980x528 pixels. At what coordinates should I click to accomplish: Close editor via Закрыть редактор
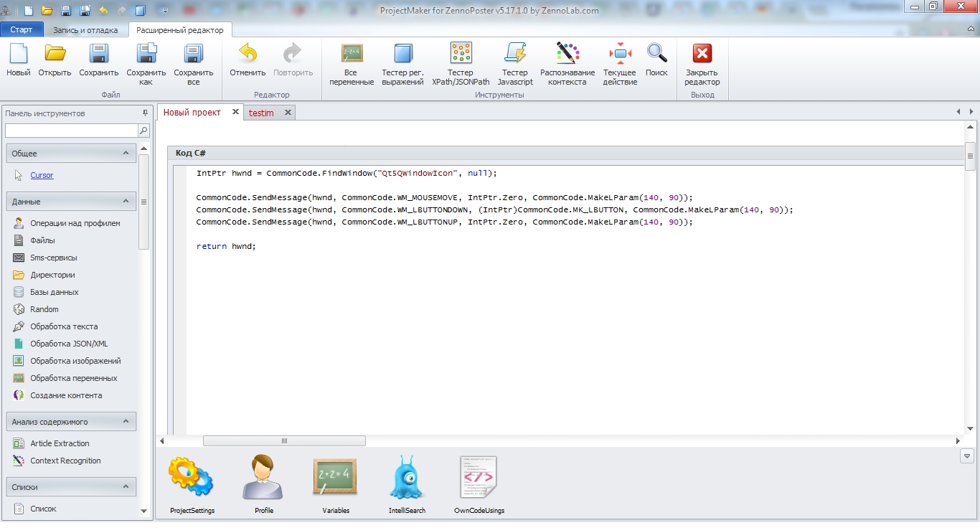(x=702, y=65)
